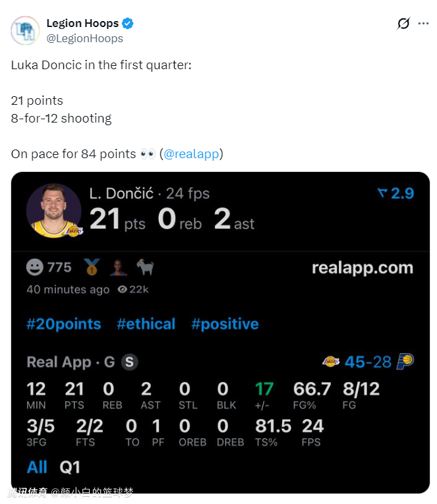Open the #positive hashtag
Image resolution: width=437 pixels, height=504 pixels.
225,324
